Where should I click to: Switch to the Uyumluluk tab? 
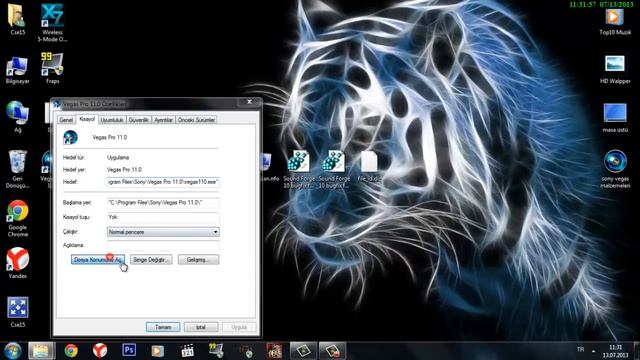112,120
